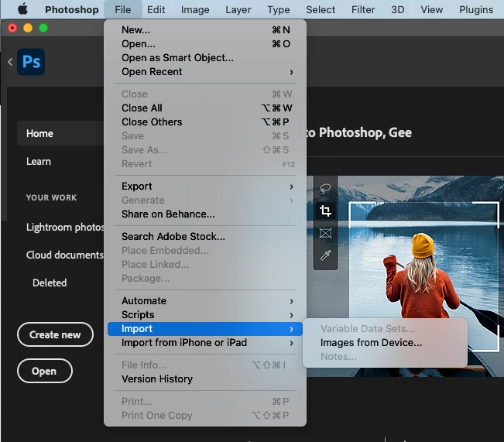Screen dimensions: 504x442
Task: Select the Crop tool icon in preview
Action: pyautogui.click(x=325, y=211)
